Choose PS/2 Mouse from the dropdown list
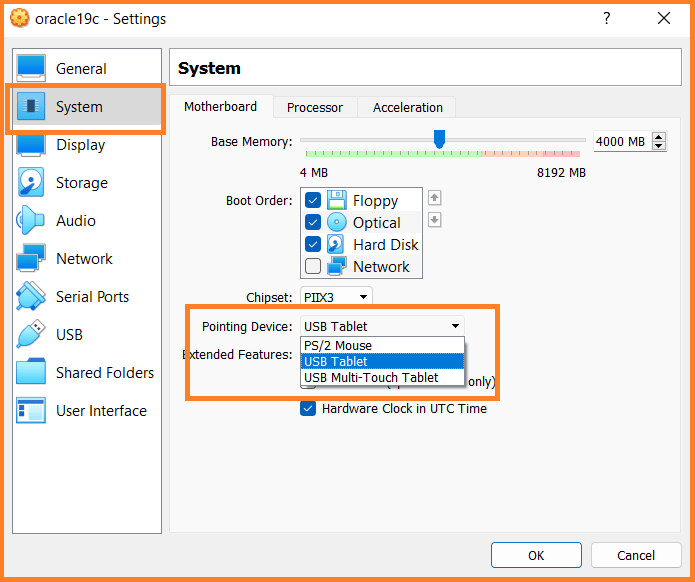This screenshot has width=695, height=582. [x=382, y=345]
